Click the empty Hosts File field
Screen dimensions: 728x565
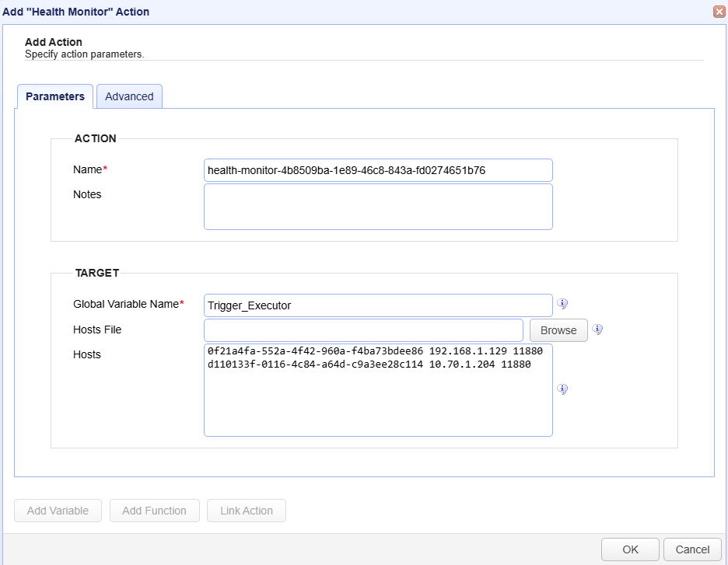363,330
